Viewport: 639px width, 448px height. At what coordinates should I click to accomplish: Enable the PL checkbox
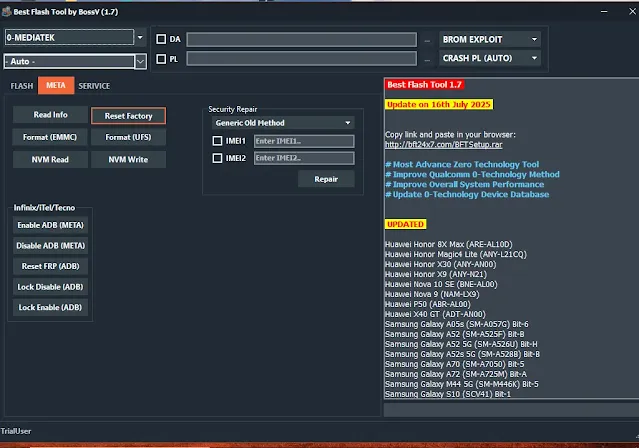click(161, 59)
